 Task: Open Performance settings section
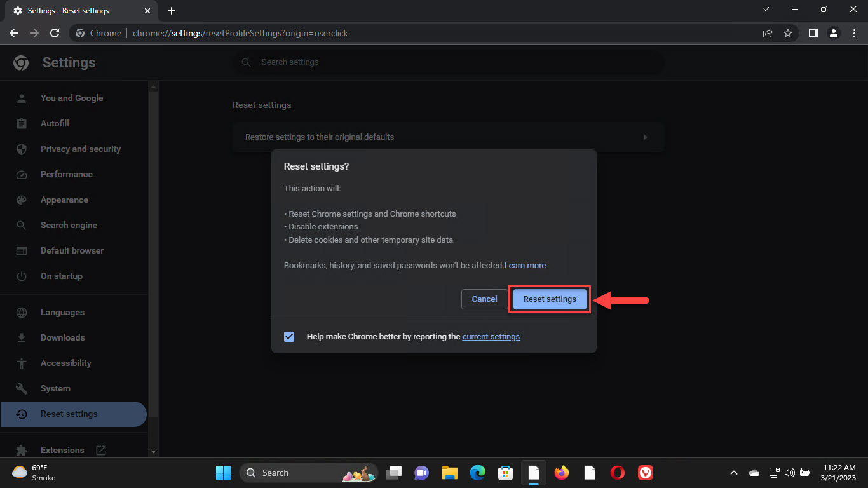(67, 174)
